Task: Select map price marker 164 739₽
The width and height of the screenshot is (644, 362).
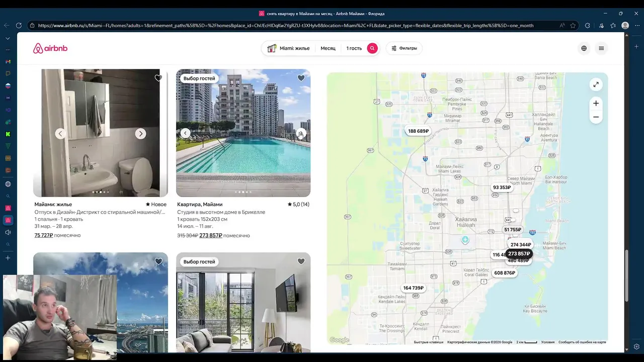Action: click(x=414, y=288)
